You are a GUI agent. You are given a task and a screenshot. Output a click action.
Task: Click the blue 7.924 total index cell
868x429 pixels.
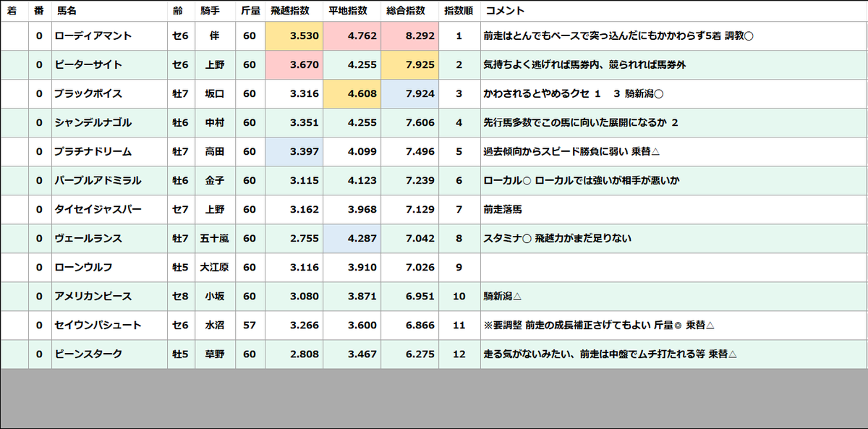pyautogui.click(x=409, y=94)
